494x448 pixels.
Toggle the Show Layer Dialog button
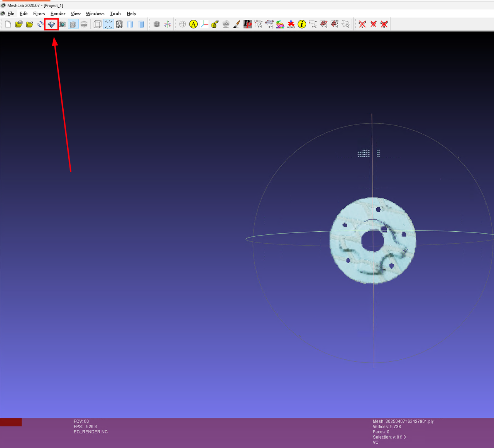point(73,24)
